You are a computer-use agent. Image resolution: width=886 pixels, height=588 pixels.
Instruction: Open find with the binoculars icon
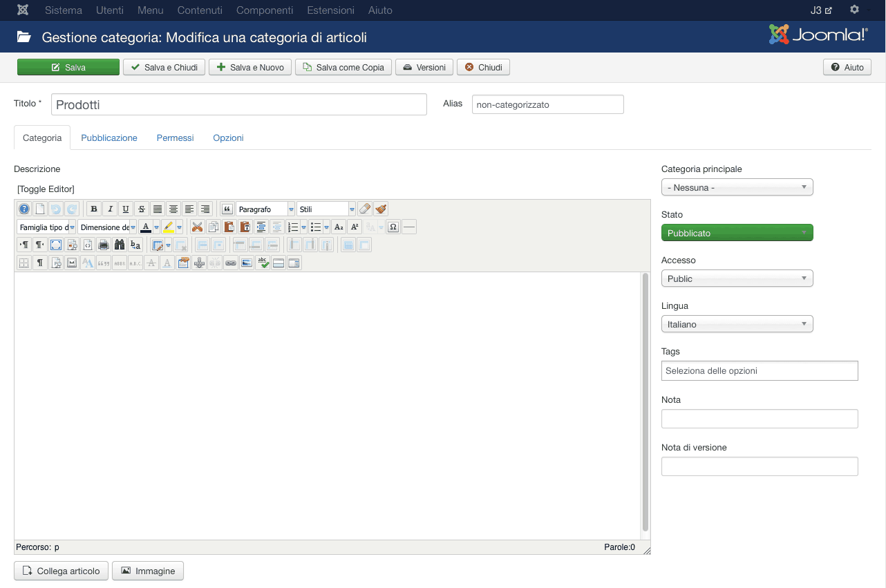pos(120,245)
